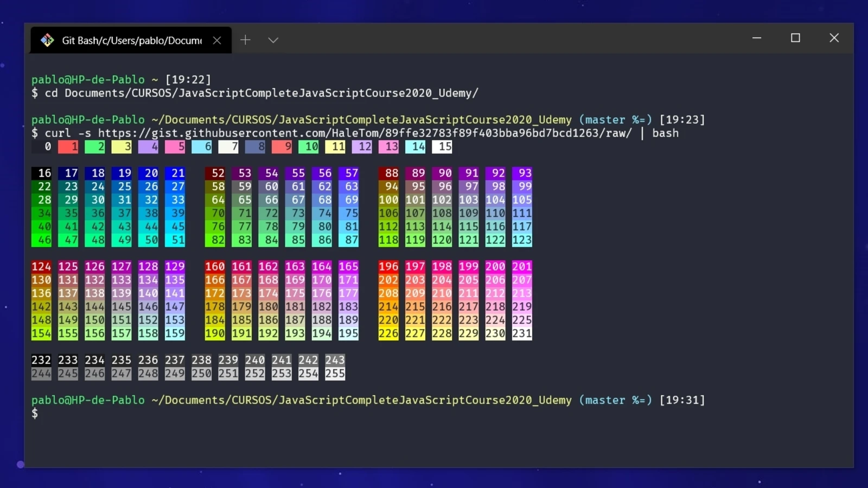Pick the yellow color swatch labeled 226
868x488 pixels.
388,333
